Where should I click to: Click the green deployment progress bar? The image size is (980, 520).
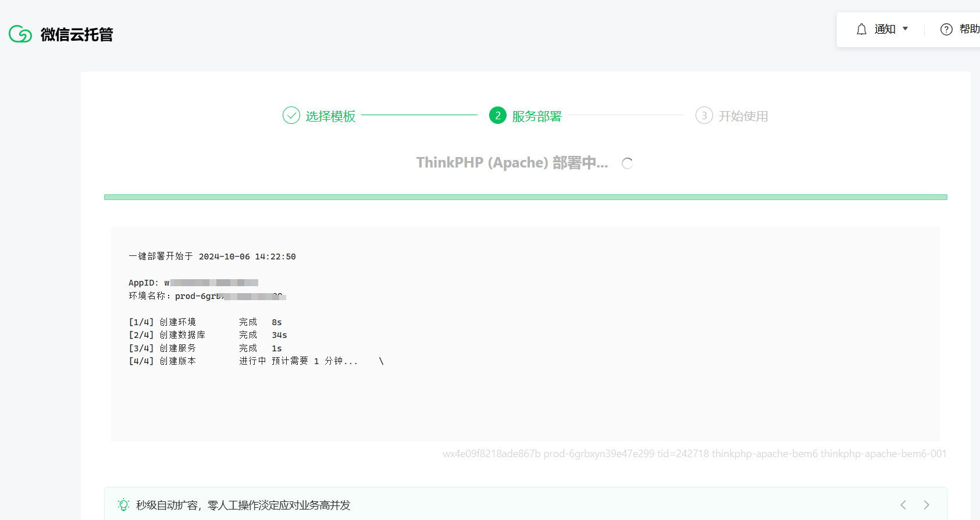point(526,197)
